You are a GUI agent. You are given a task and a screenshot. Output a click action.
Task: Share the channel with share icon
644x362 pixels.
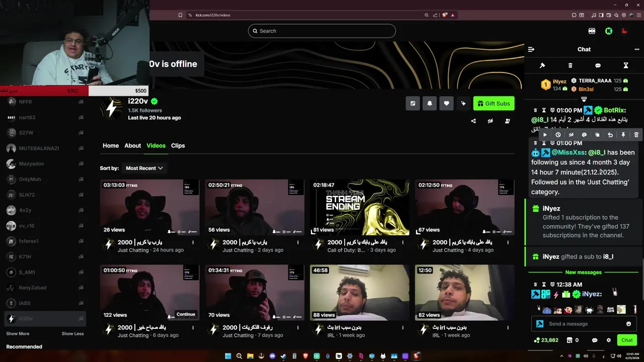(x=473, y=121)
